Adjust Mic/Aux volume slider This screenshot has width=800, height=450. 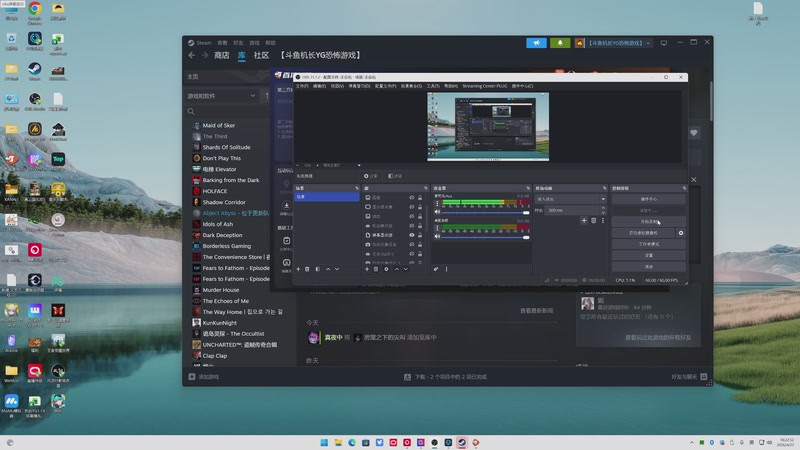click(486, 212)
